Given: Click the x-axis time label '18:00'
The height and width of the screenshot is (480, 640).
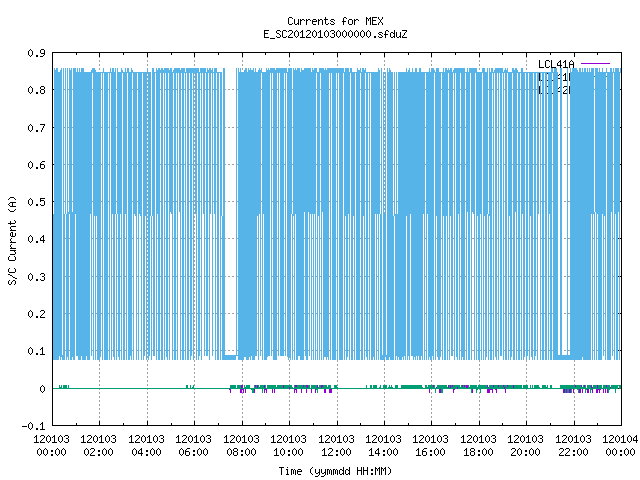Looking at the screenshot, I should click(x=478, y=452).
